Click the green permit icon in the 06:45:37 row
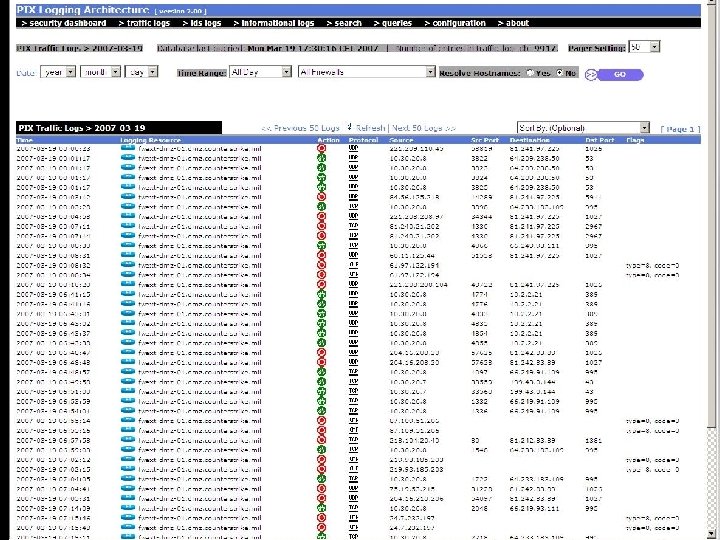The height and width of the screenshot is (540, 720). (321, 333)
